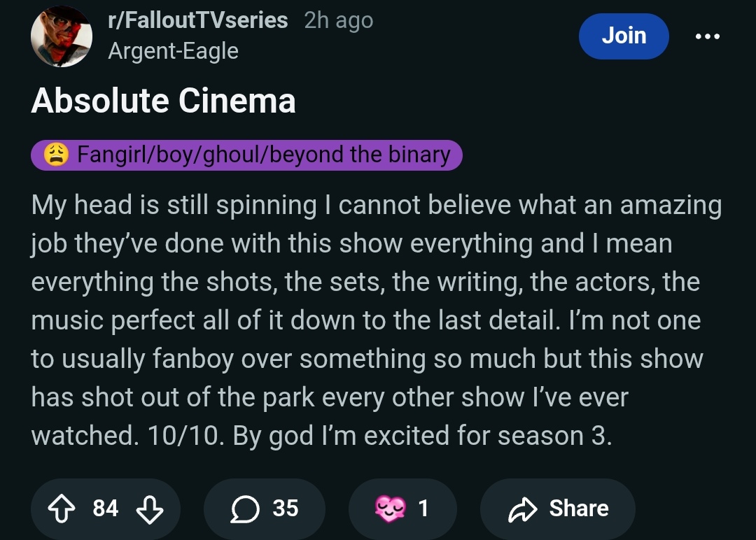Click the vote score number 84
756x540 pixels.
click(x=106, y=509)
